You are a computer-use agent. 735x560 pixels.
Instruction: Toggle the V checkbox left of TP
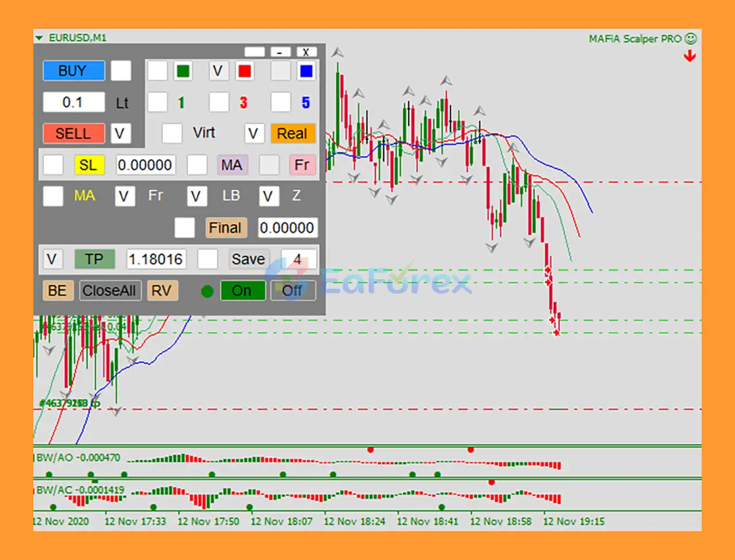tap(52, 259)
